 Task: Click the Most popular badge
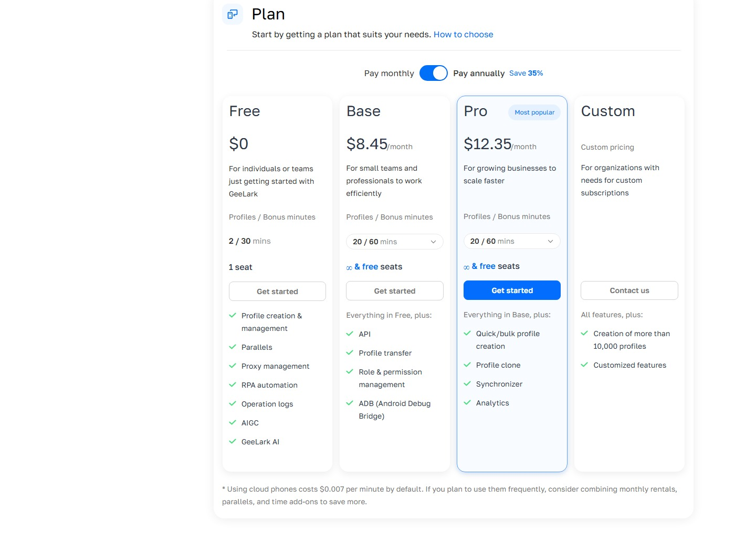(534, 112)
